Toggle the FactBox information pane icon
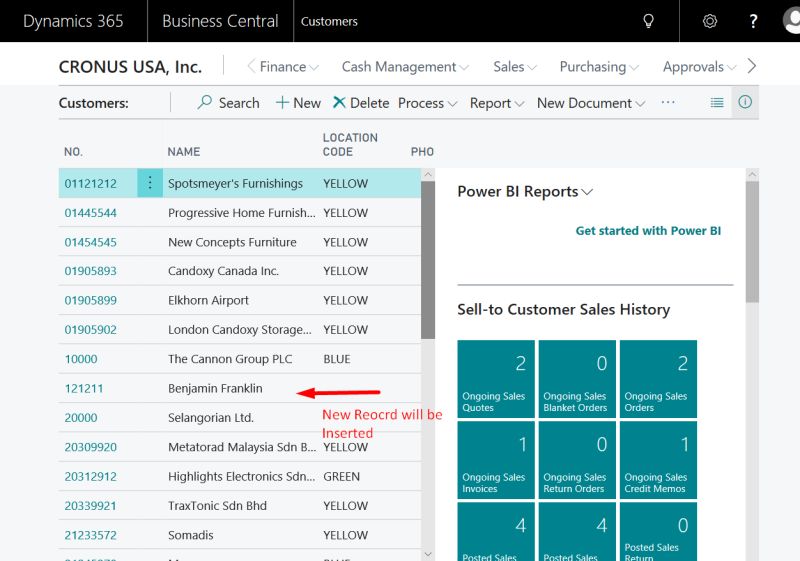The width and height of the screenshot is (800, 561). (x=745, y=102)
